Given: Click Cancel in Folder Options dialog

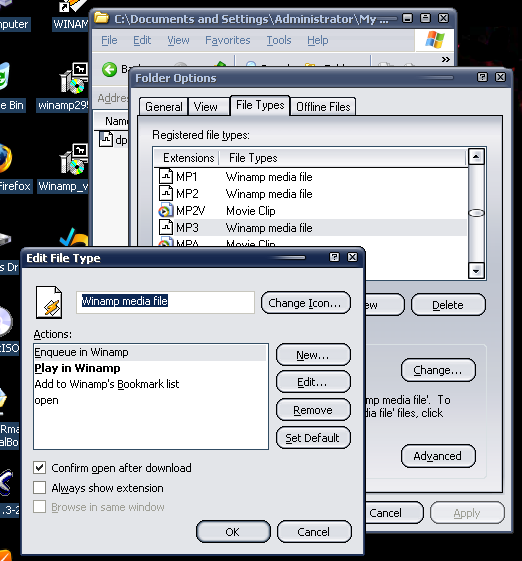Looking at the screenshot, I should pyautogui.click(x=394, y=513).
